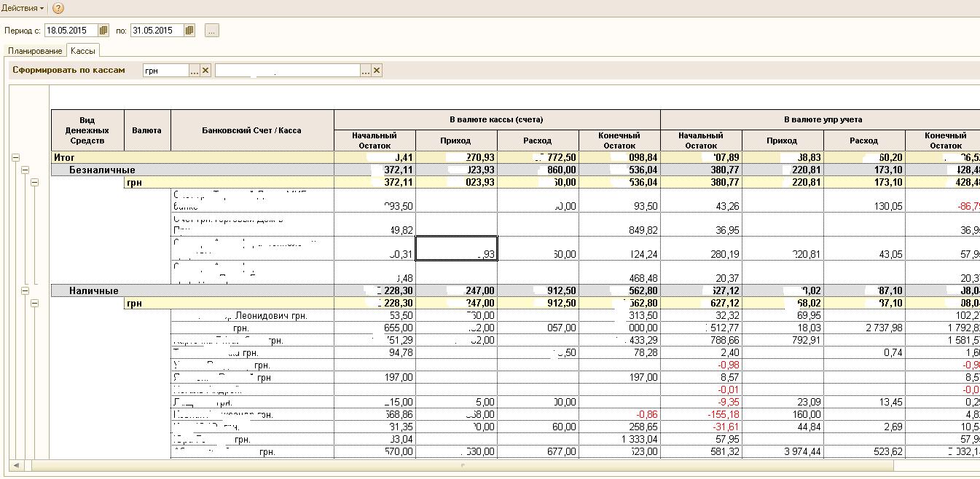Viewport: 980px width, 479px height.
Task: Click the Валюта column header
Action: pos(147,130)
